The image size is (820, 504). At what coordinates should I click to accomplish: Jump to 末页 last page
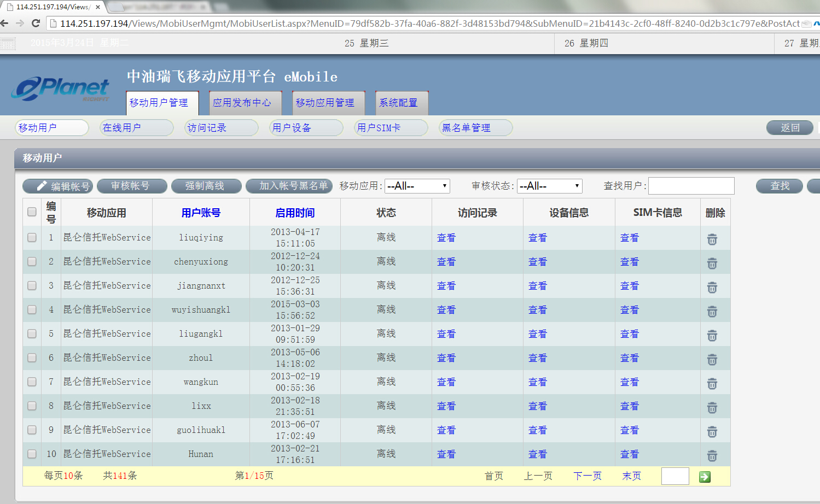(x=632, y=476)
